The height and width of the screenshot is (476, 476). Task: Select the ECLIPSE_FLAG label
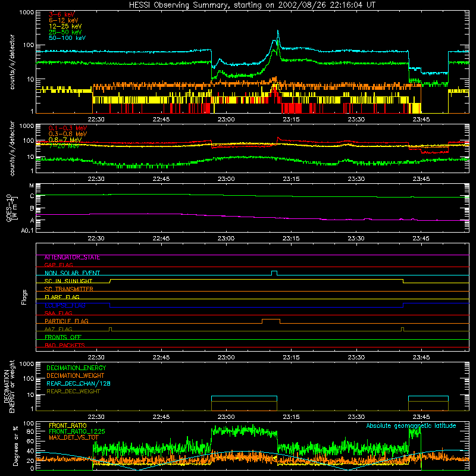(x=65, y=305)
